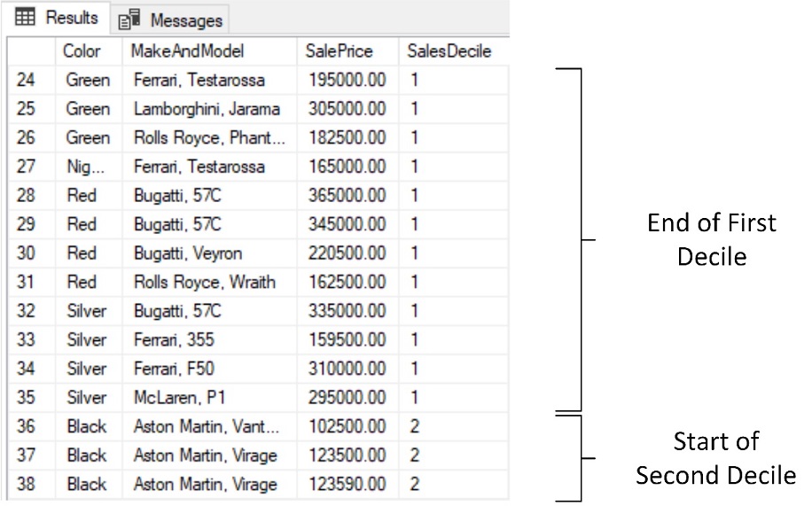Click the Results grid icon
The width and height of the screenshot is (812, 506).
pos(26,19)
